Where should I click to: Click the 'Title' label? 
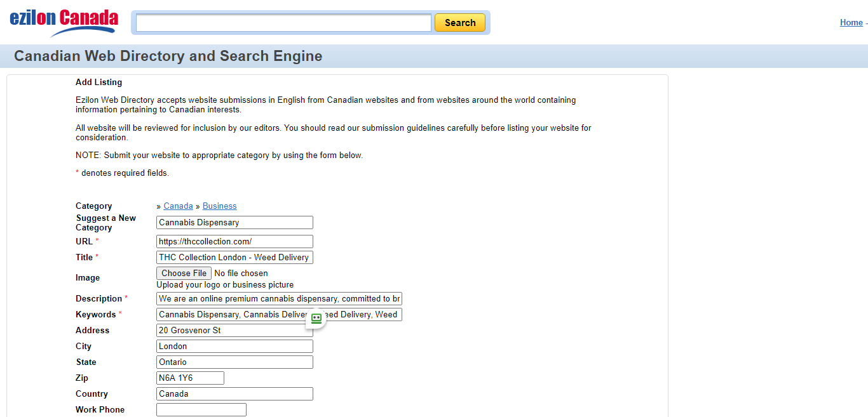(x=85, y=258)
